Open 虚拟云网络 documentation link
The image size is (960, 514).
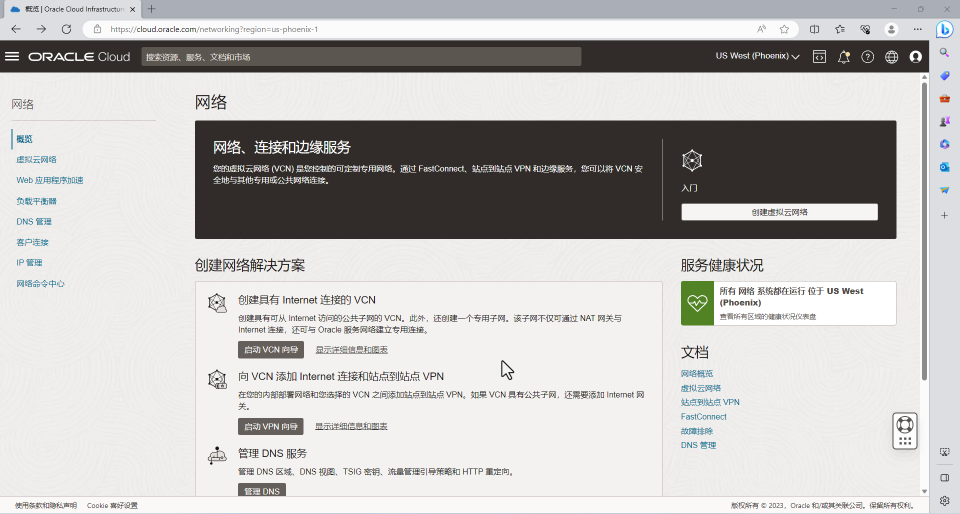pyautogui.click(x=701, y=388)
